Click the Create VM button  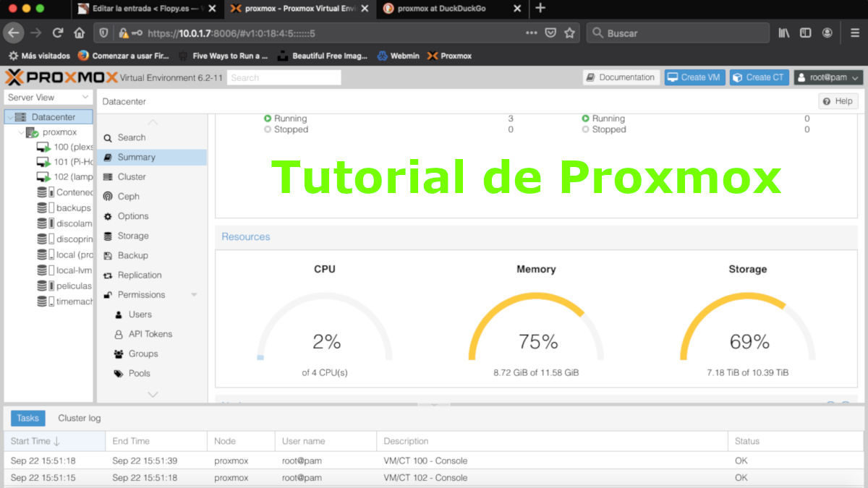click(694, 77)
